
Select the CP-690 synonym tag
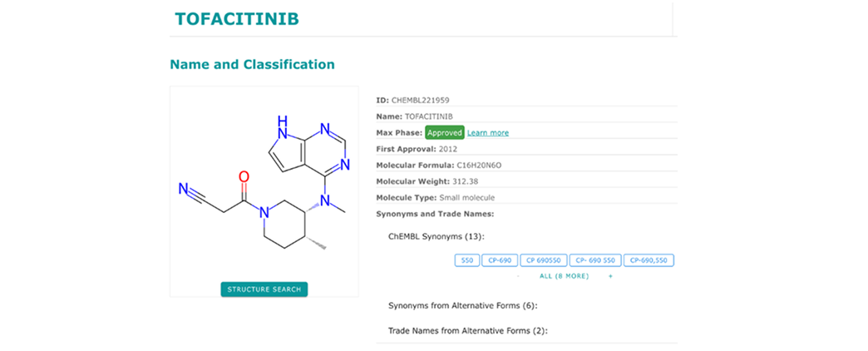500,260
